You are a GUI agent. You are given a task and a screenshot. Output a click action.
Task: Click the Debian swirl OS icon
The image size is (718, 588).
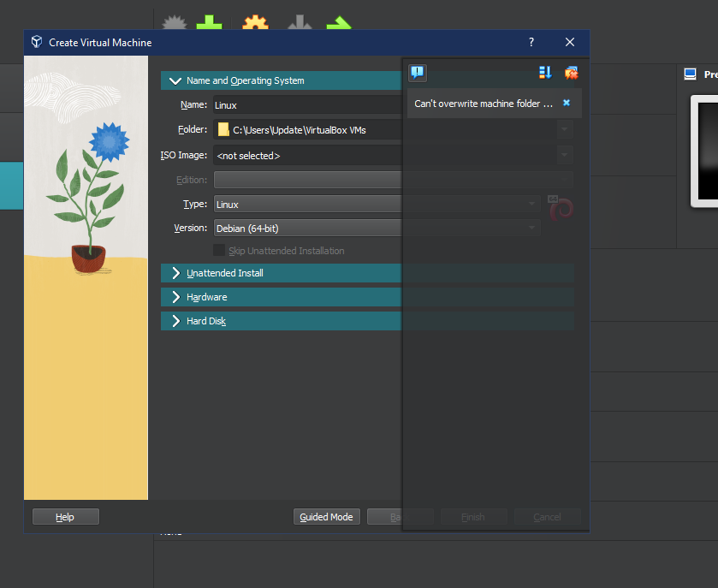point(561,209)
